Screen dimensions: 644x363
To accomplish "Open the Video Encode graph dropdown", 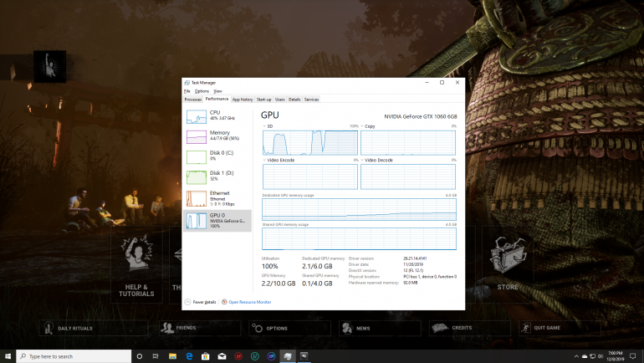I will tap(264, 160).
